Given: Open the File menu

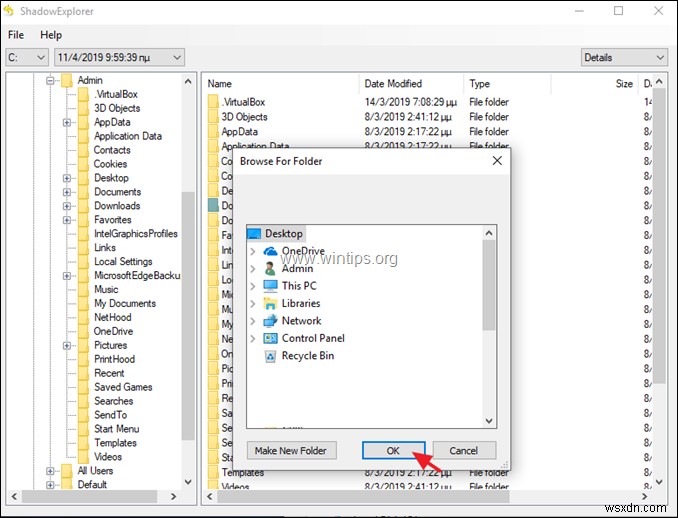Looking at the screenshot, I should [x=16, y=35].
